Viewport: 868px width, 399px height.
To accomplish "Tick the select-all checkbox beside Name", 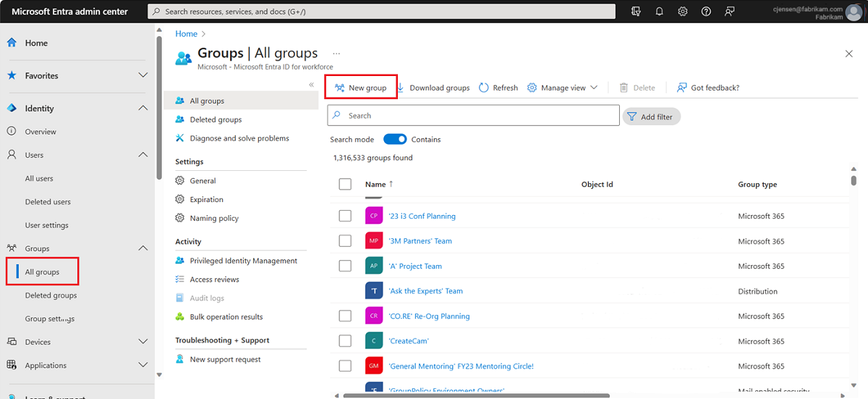I will pyautogui.click(x=345, y=185).
